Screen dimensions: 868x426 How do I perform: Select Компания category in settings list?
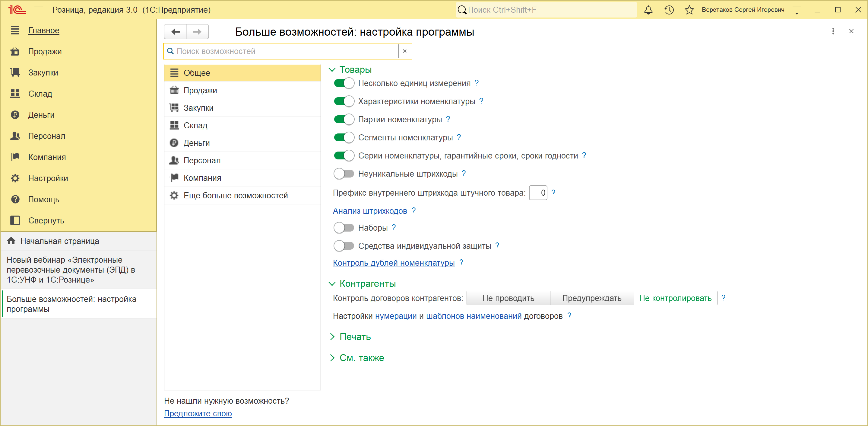point(242,178)
